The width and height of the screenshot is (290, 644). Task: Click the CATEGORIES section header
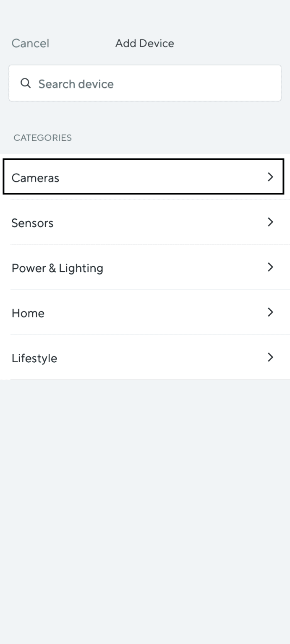pyautogui.click(x=42, y=137)
